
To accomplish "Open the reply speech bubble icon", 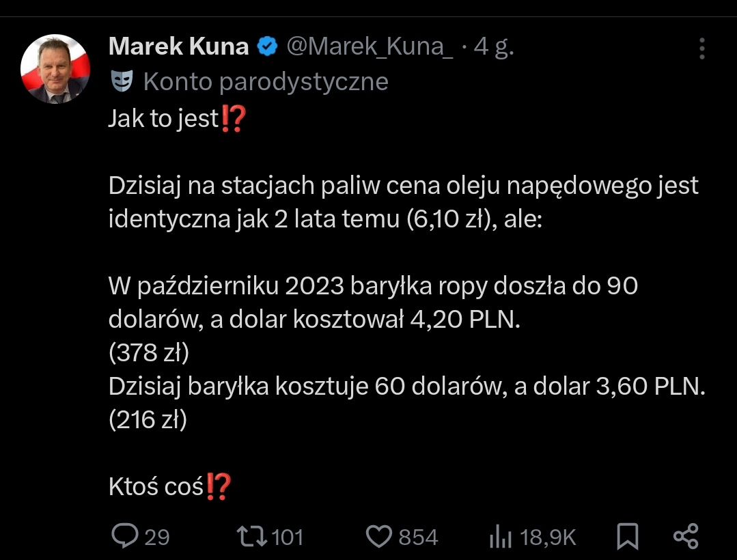I will [x=125, y=536].
